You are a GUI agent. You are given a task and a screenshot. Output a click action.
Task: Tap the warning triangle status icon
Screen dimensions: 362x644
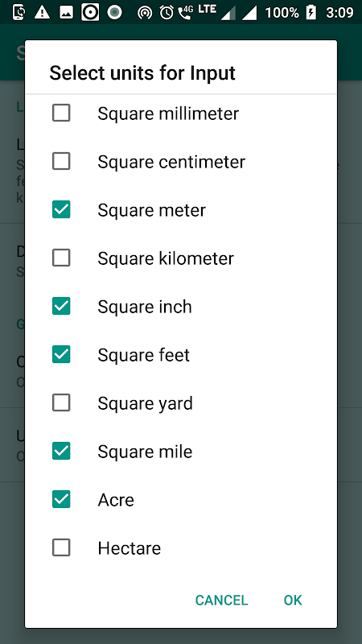(x=42, y=12)
